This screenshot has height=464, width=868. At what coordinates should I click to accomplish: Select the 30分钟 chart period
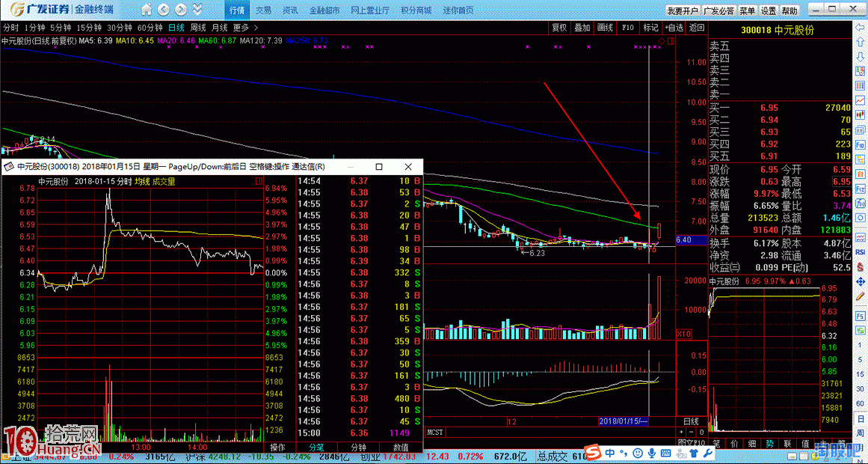tap(119, 28)
